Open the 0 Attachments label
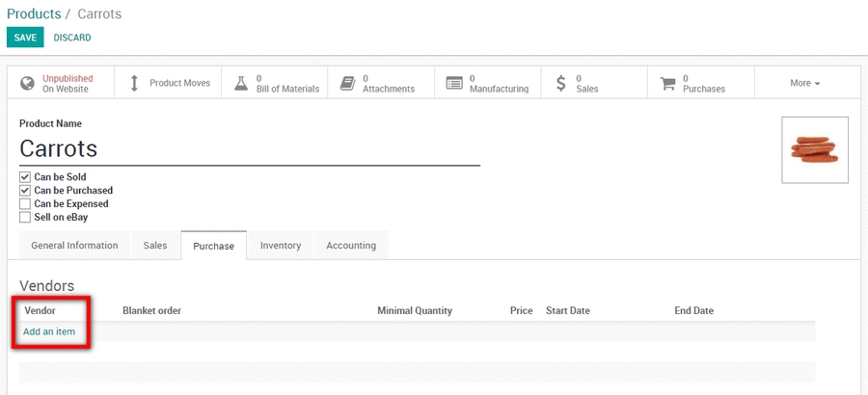Viewport: 868px width, 395px height. 389,84
